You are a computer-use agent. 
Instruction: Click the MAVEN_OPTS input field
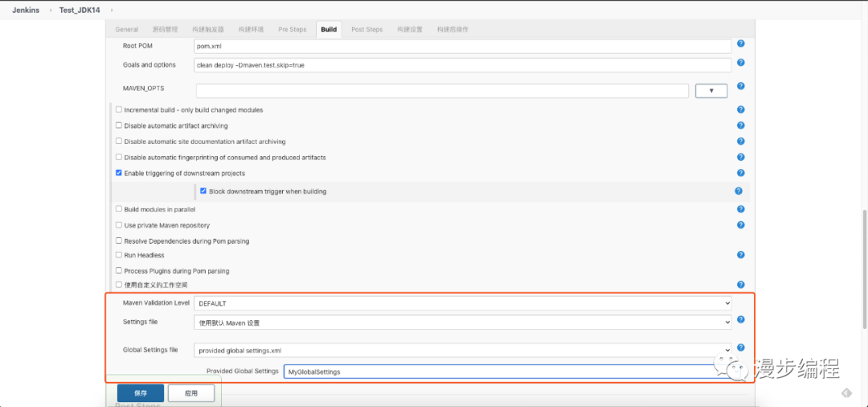[442, 91]
